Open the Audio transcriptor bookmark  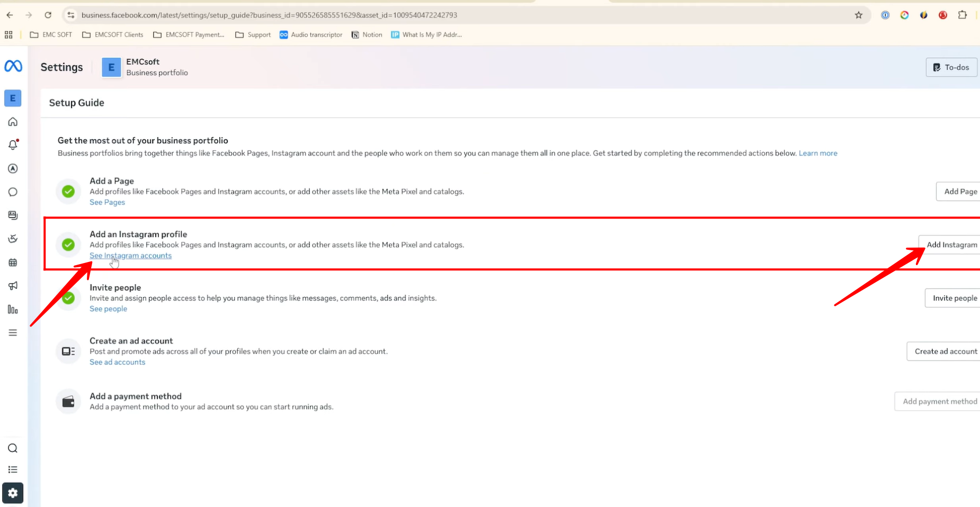[x=311, y=35]
